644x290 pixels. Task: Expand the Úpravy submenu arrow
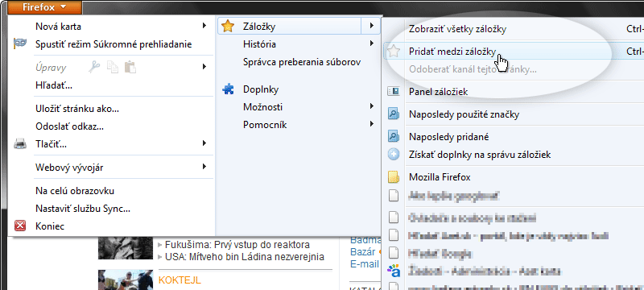tap(204, 67)
